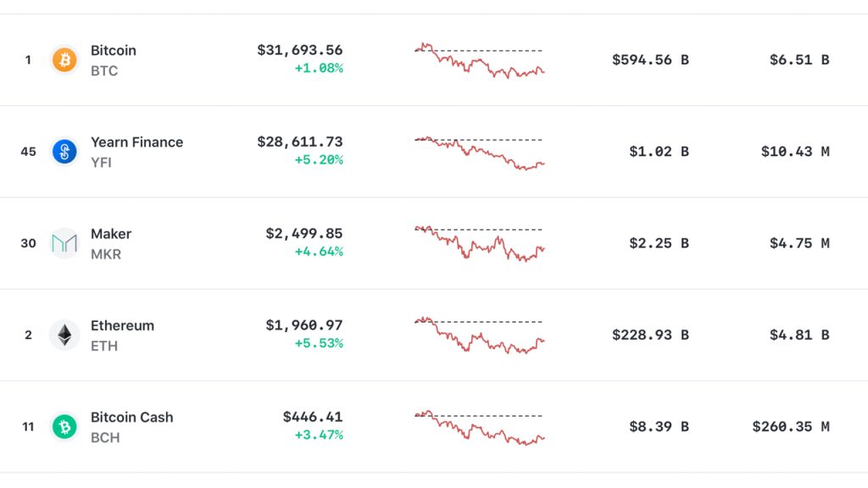Click the Maker MKR logo icon
Screen dimensions: 868x488
64,243
